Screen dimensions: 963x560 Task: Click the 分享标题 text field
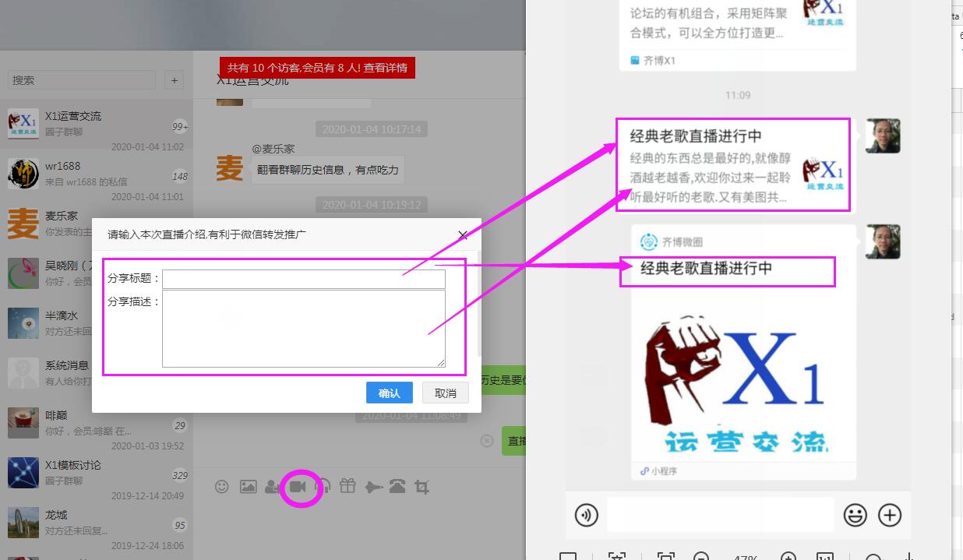(303, 279)
